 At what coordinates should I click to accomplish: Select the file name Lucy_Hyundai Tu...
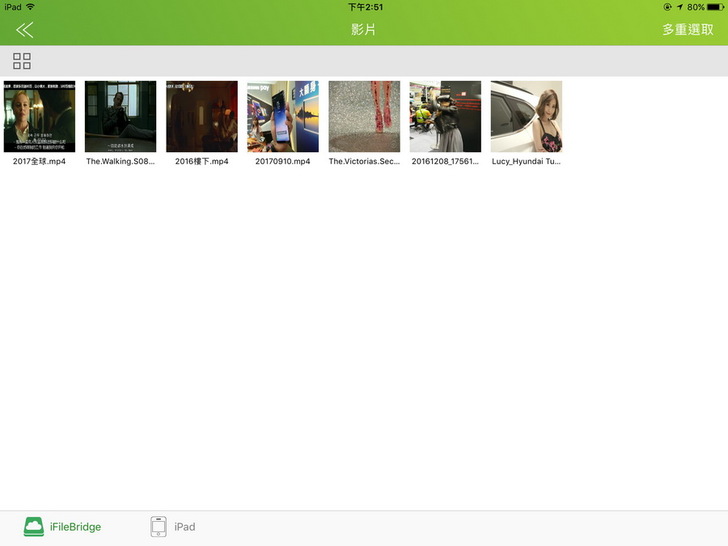point(526,162)
